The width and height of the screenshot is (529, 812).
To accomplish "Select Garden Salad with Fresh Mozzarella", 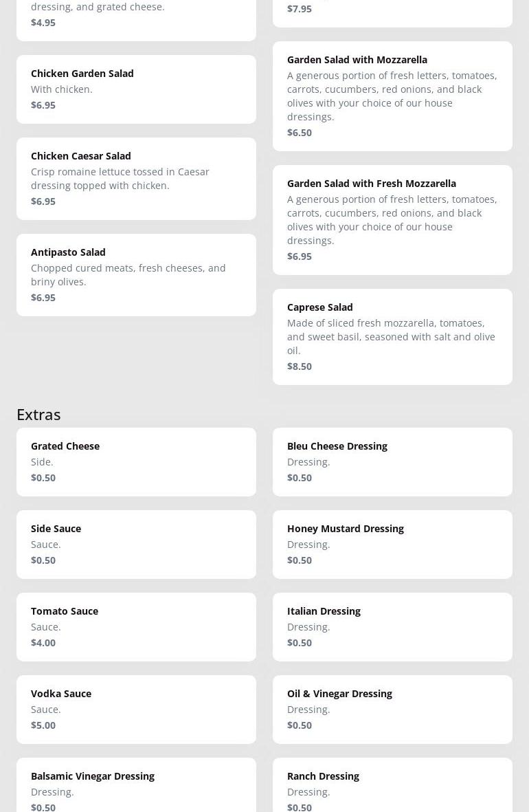I will [x=392, y=220].
